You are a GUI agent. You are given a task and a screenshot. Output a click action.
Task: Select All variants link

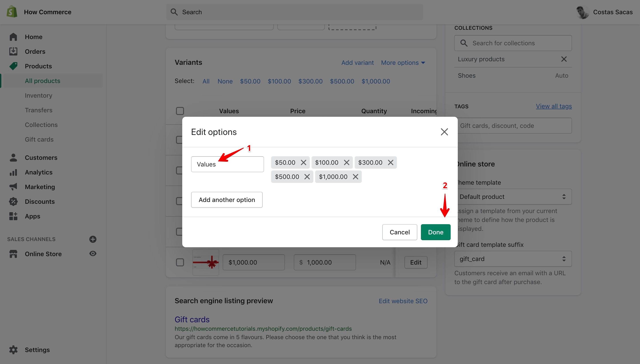pyautogui.click(x=206, y=81)
